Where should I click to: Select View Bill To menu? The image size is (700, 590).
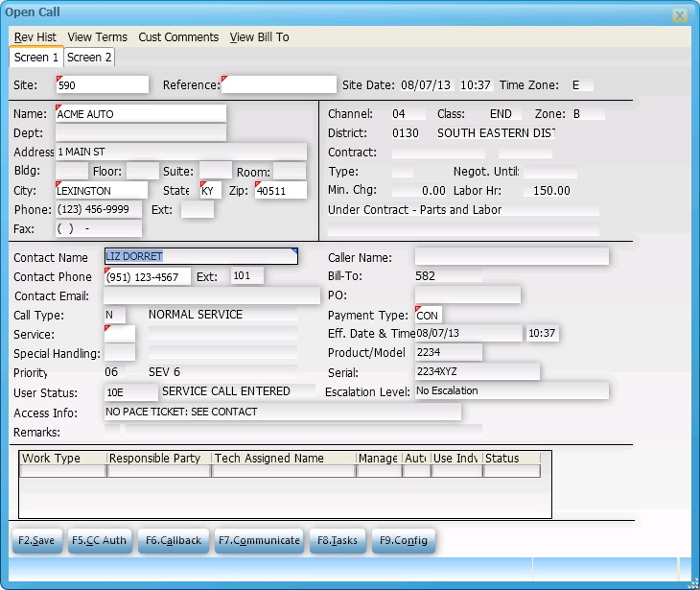pos(259,37)
